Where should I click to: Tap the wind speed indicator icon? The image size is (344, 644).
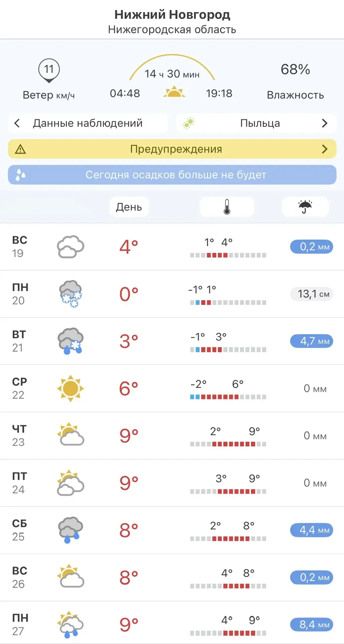(49, 70)
